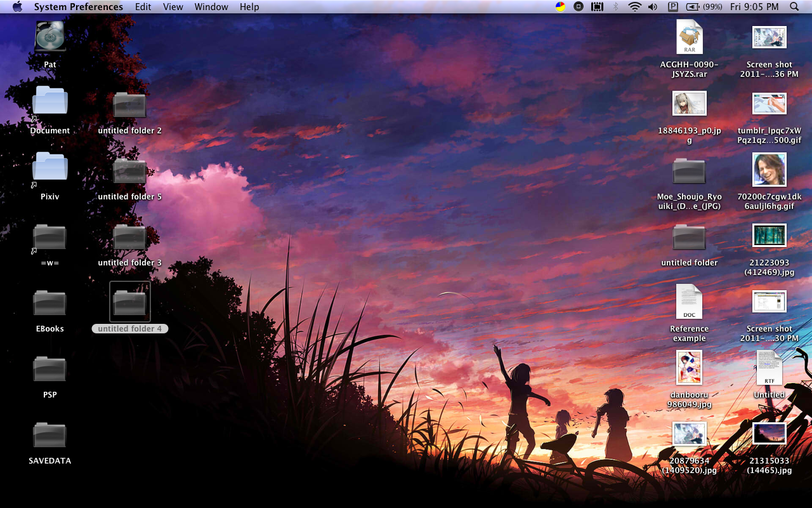
Task: Click the Wi-Fi status icon
Action: [x=635, y=7]
